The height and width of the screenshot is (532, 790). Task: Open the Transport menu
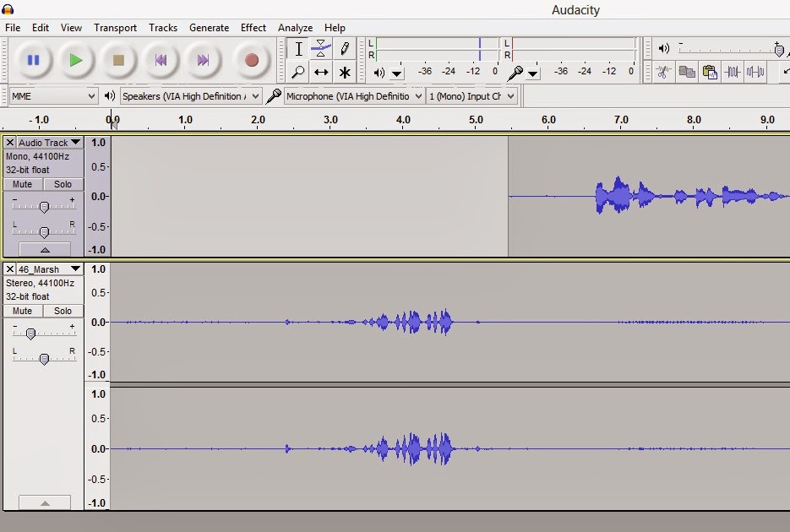coord(115,28)
